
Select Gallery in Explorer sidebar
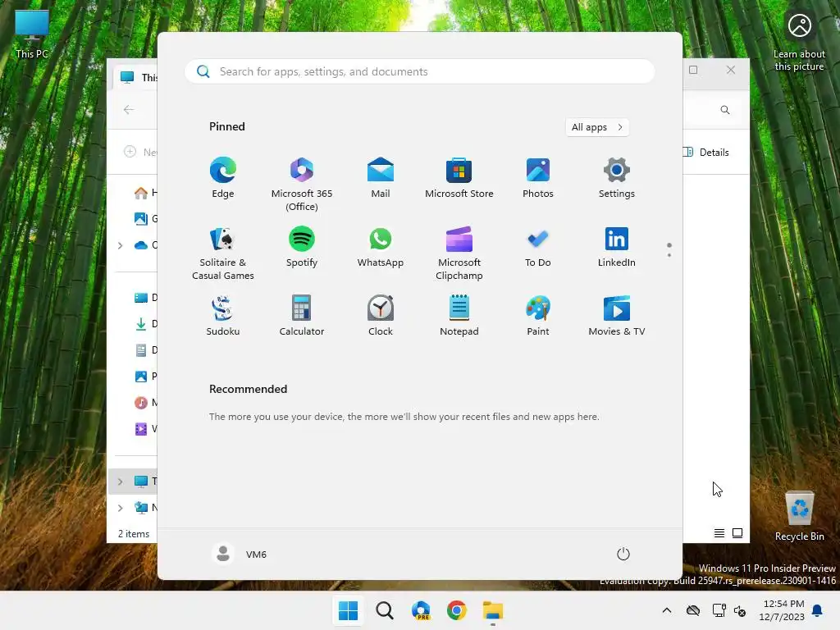point(144,218)
